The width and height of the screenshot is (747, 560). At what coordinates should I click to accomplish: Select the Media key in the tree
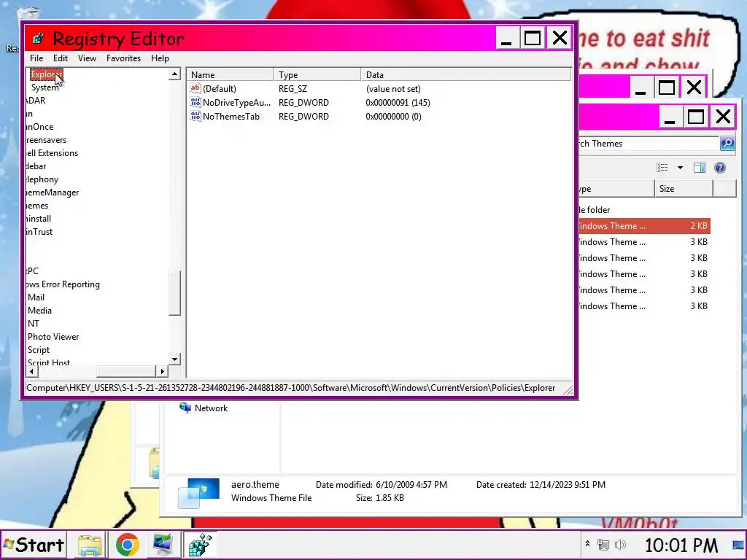[39, 311]
